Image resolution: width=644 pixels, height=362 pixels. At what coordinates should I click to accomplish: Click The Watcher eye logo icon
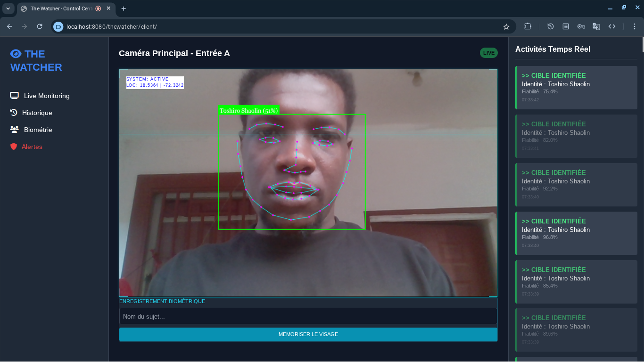[x=16, y=54]
